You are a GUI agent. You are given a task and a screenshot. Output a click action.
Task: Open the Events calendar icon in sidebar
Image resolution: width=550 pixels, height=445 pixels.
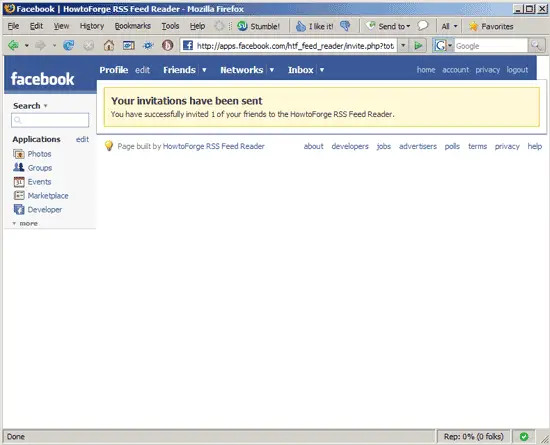pyautogui.click(x=19, y=182)
